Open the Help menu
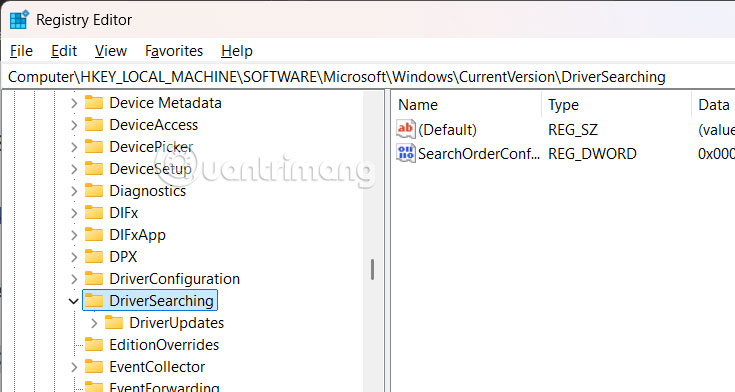 click(x=237, y=51)
